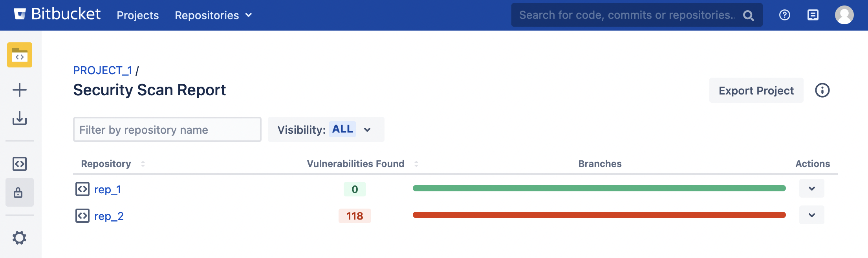Open the inbox notifications icon in header

point(813,15)
